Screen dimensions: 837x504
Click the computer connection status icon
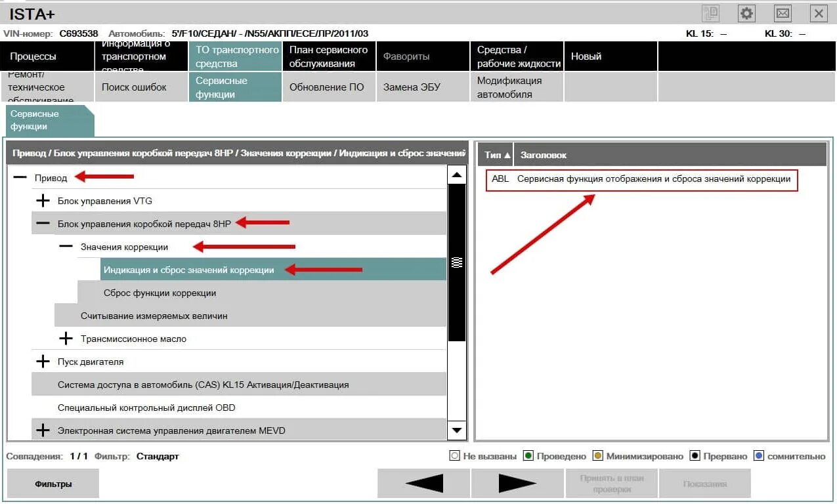pyautogui.click(x=710, y=14)
